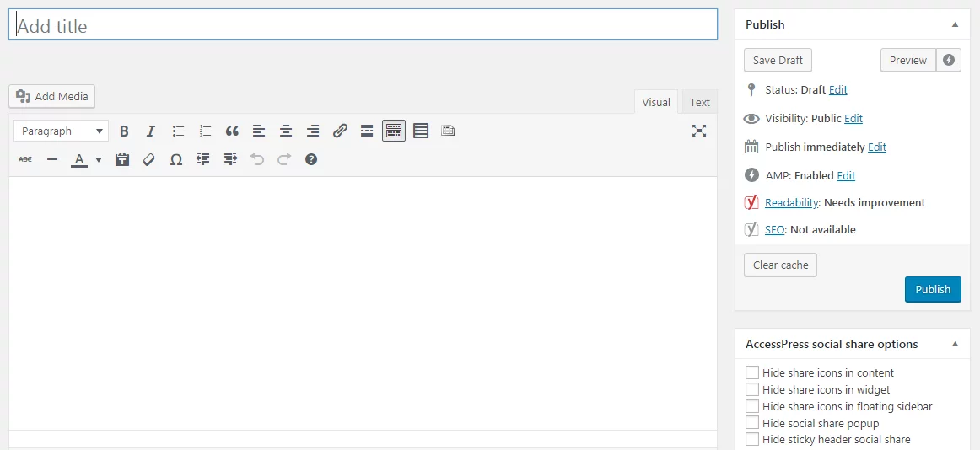Viewport: 980px width, 450px height.
Task: Check Hide share icons in widget
Action: click(x=752, y=389)
